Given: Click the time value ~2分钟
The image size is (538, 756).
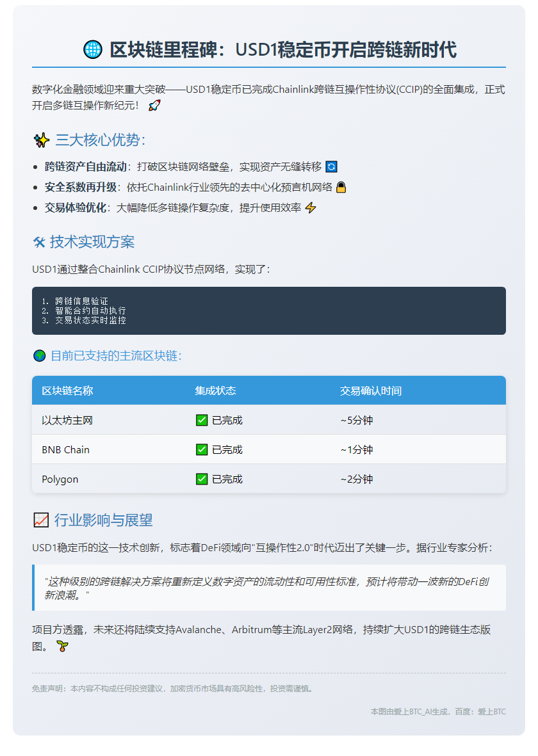Looking at the screenshot, I should point(357,479).
